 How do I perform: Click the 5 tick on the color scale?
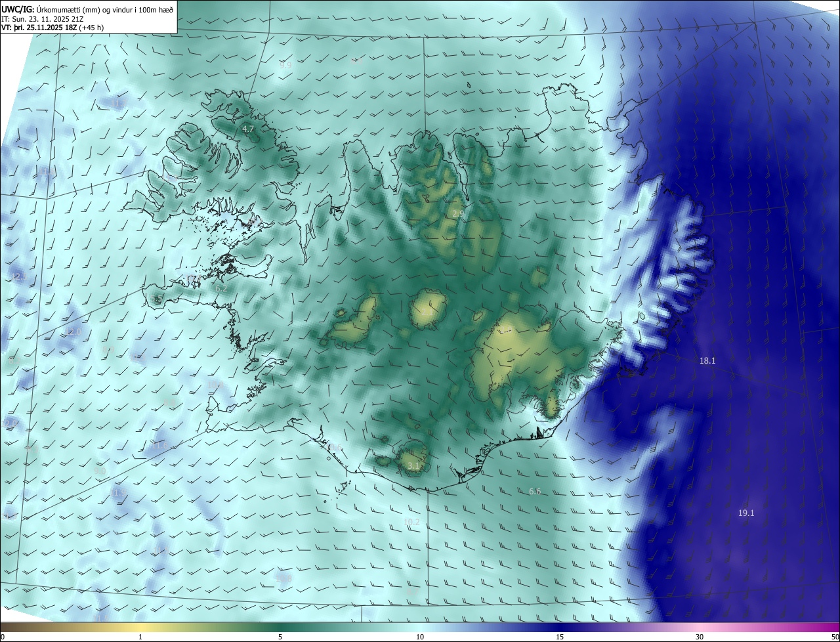[280, 637]
